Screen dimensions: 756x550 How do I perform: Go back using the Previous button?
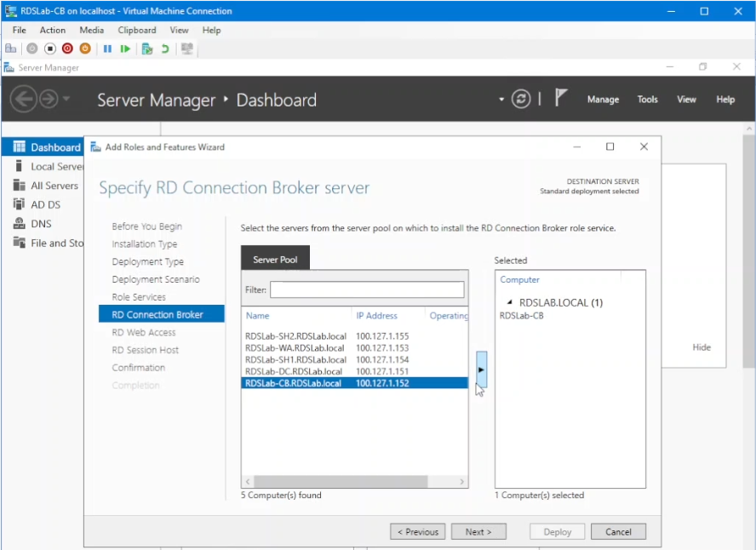[417, 531]
